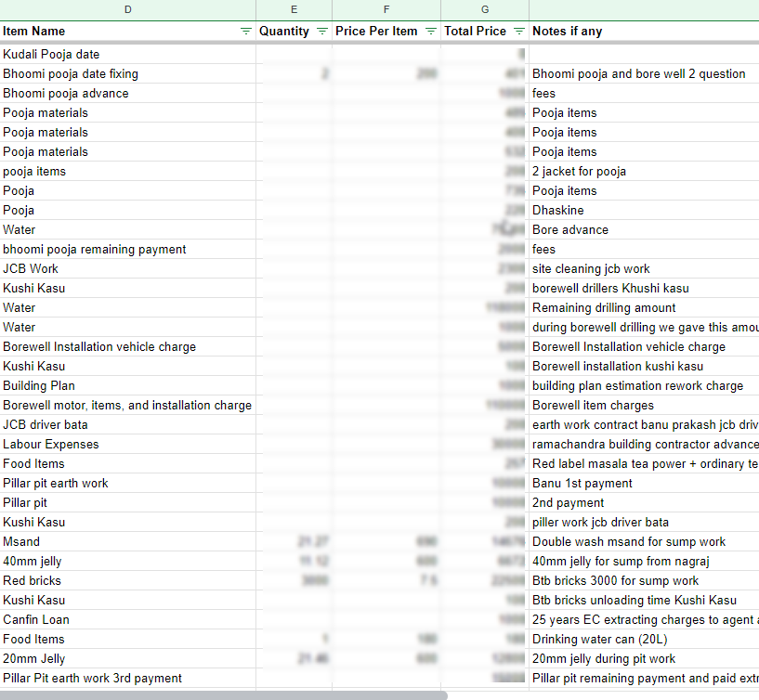Select the "Labour Expenses" cell
Image resolution: width=759 pixels, height=700 pixels.
pyautogui.click(x=128, y=445)
